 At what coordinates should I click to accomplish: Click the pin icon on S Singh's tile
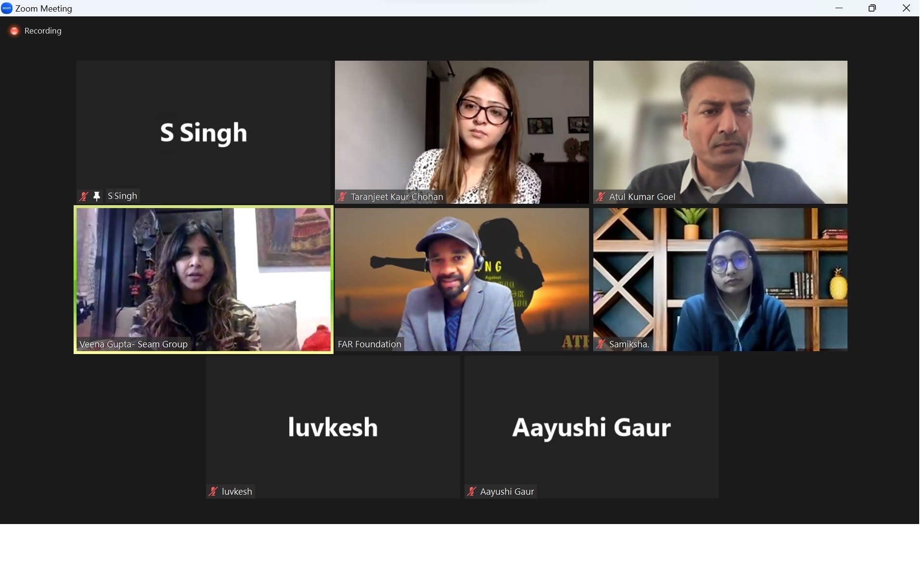(97, 197)
